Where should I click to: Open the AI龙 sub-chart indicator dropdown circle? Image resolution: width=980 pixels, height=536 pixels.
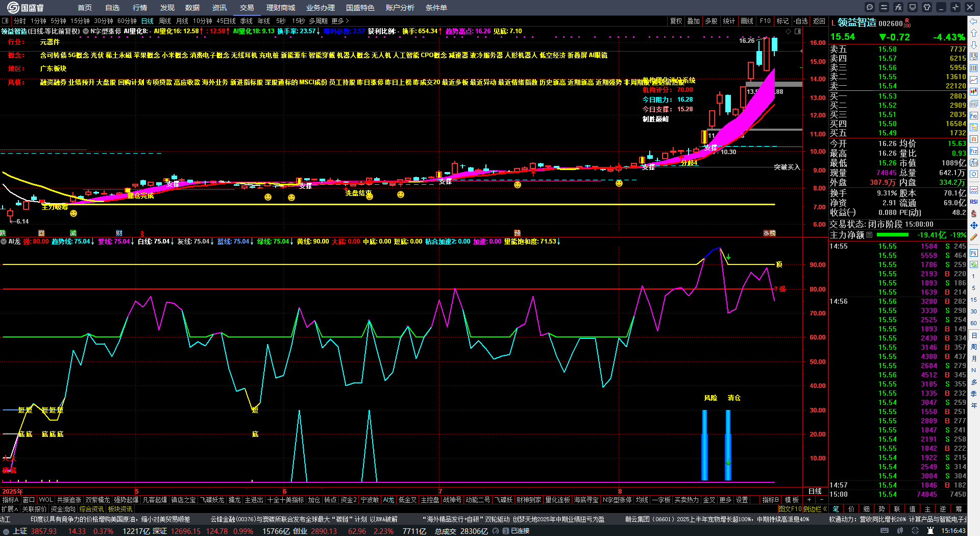(4, 241)
